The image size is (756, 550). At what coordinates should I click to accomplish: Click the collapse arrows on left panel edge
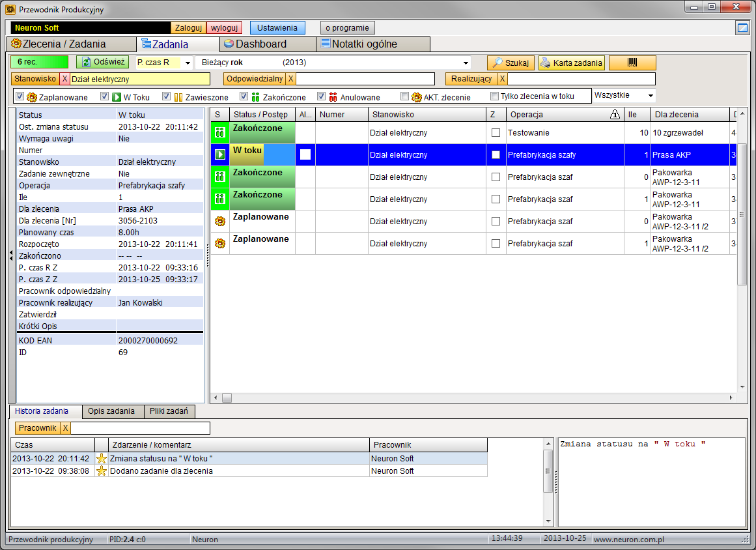tap(11, 255)
